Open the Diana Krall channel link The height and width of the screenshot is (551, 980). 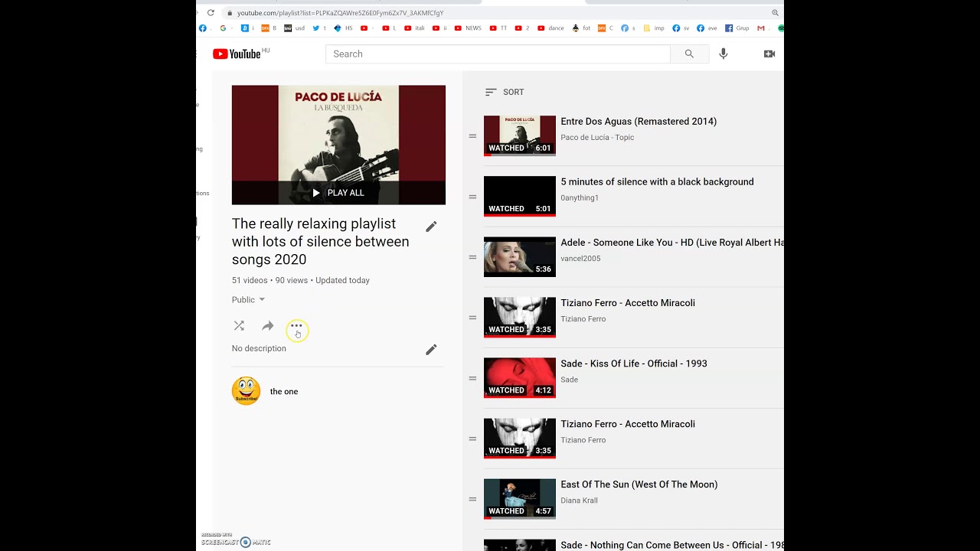pos(579,500)
